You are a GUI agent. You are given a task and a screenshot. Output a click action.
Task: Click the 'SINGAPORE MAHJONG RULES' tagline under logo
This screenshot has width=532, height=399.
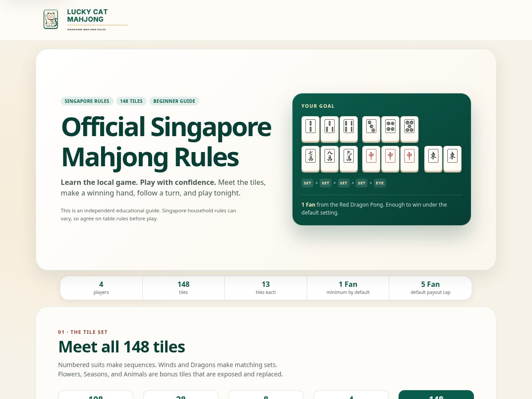[86, 29]
